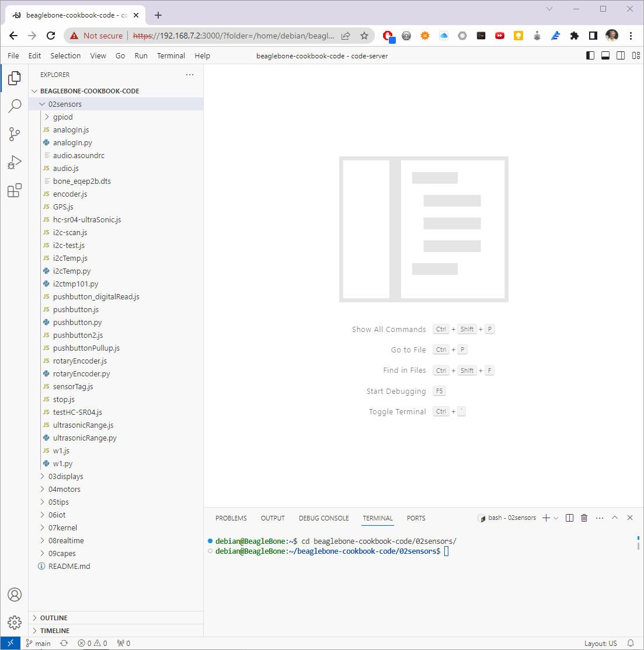Open the Terminal menu
The image size is (644, 650).
click(x=170, y=55)
